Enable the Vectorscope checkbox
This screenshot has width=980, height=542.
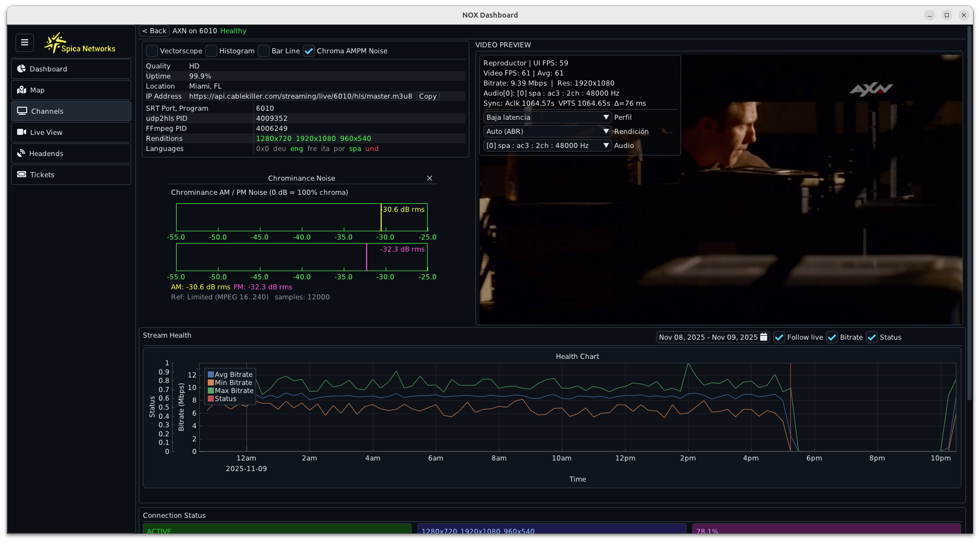coord(152,51)
